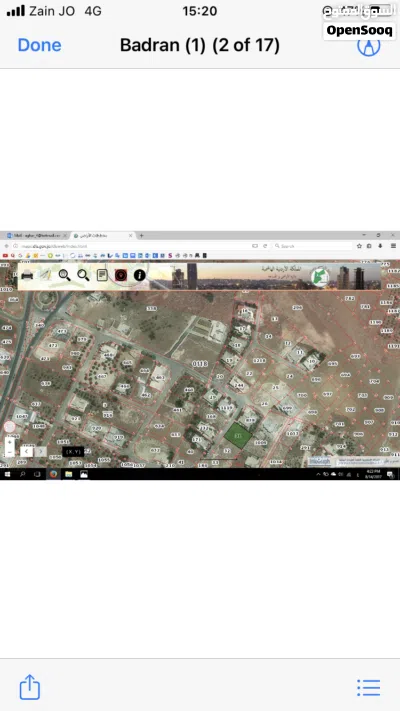The width and height of the screenshot is (400, 711).
Task: Open the info icon in map toolbar
Action: click(x=140, y=275)
